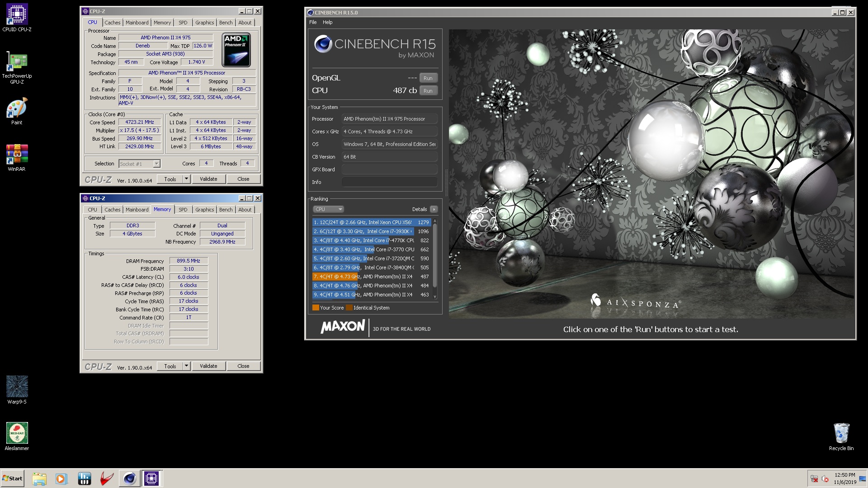Switch to CPU-Z via its taskbar icon

click(151, 479)
